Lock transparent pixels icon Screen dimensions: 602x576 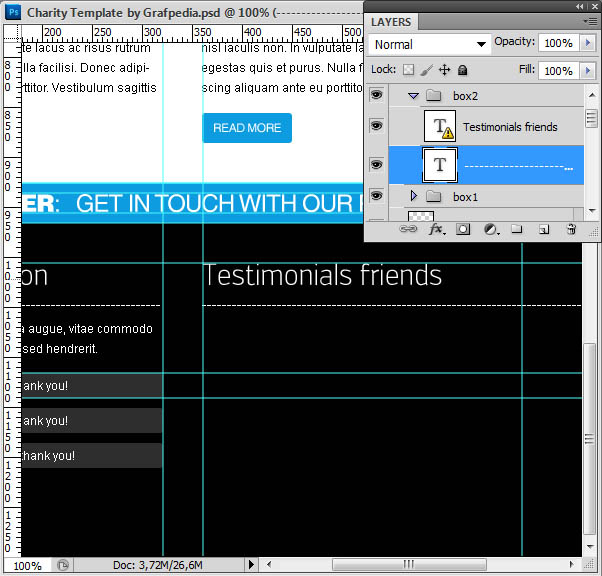coord(408,70)
